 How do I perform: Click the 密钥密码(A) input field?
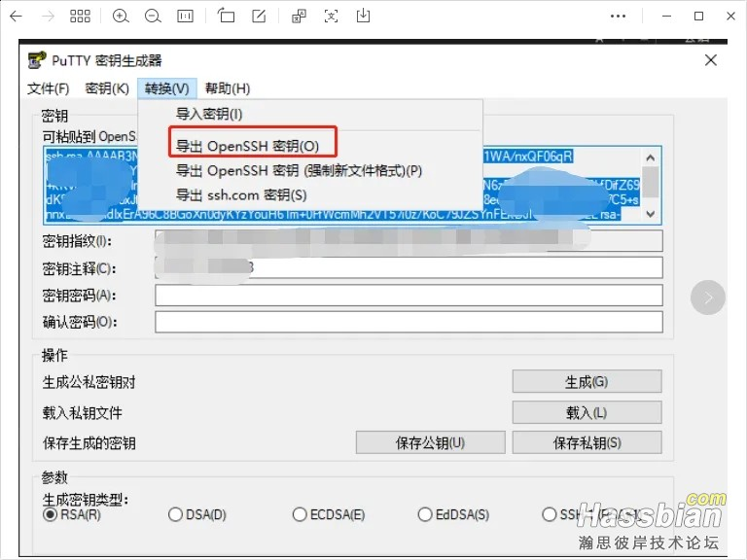click(x=409, y=296)
